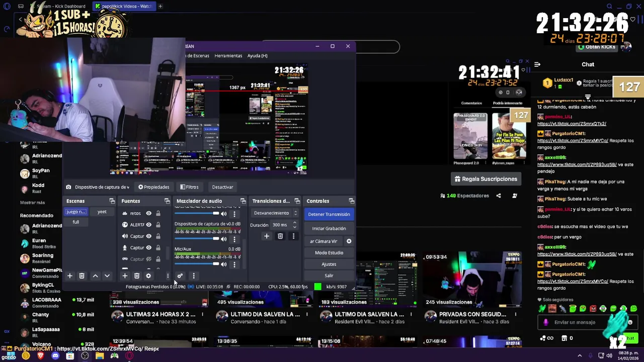Start the virtual camera button

[x=324, y=241]
